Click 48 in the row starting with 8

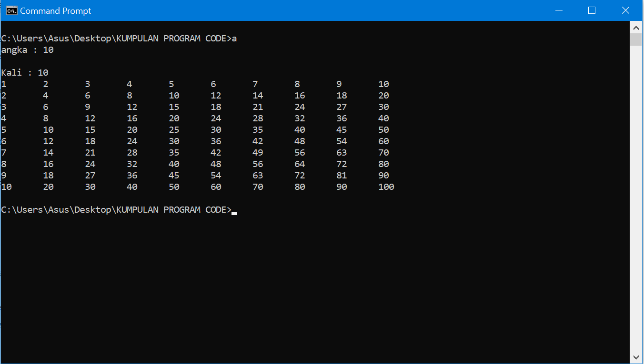(216, 164)
